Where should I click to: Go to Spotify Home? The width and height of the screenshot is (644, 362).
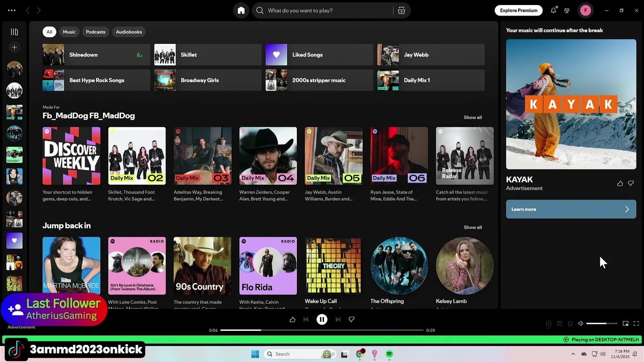(x=241, y=11)
